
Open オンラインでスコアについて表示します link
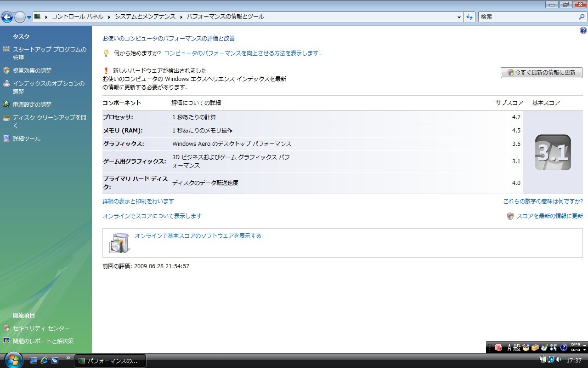coord(152,216)
